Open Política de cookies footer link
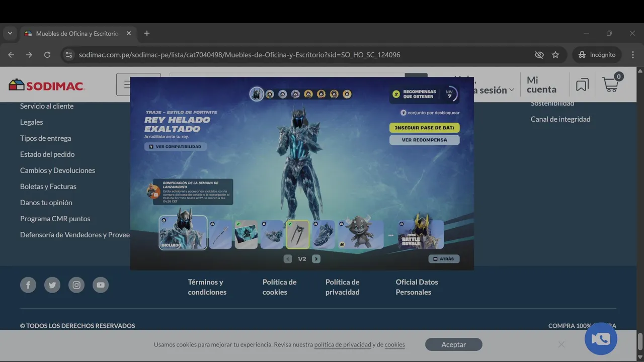 [279, 287]
